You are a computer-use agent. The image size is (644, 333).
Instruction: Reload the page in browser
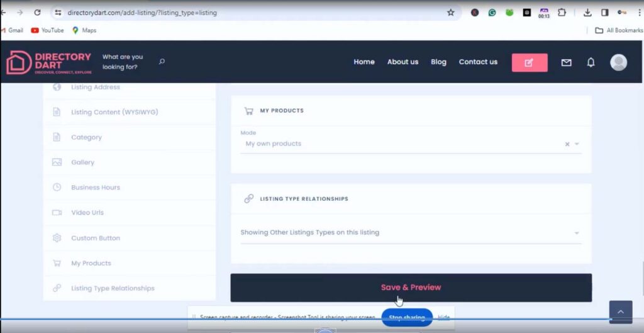(37, 13)
